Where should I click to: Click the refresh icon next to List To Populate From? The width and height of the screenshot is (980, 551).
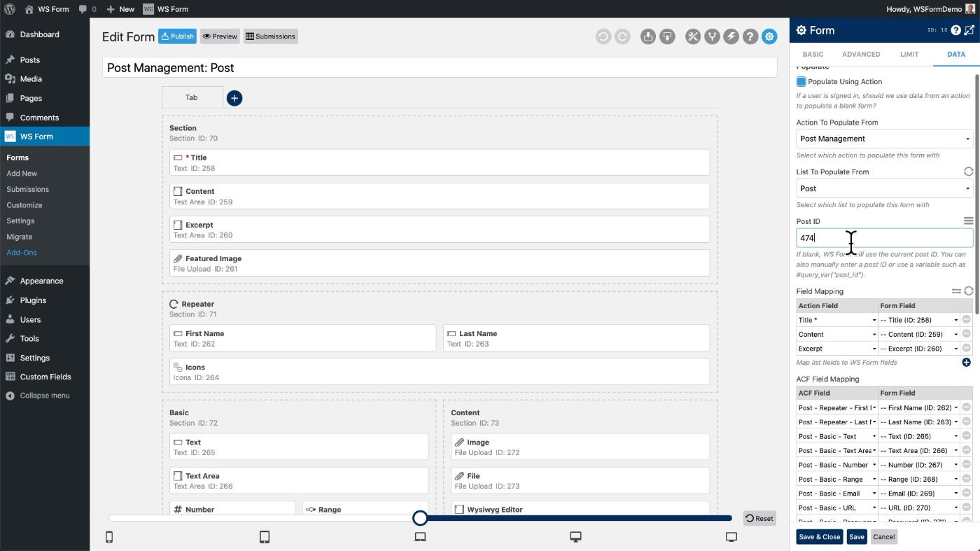click(968, 172)
